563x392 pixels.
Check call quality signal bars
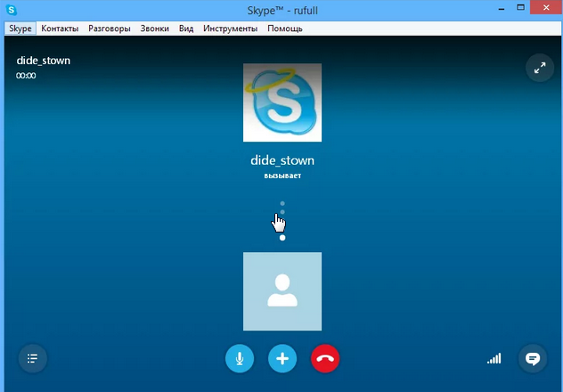point(494,358)
